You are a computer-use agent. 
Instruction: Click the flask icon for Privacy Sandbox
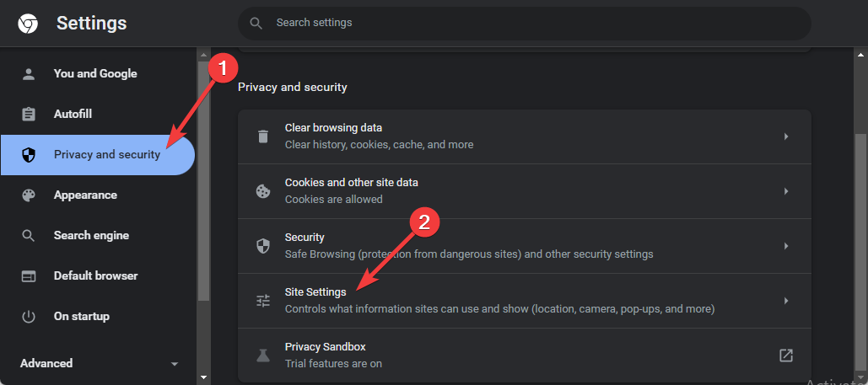[x=263, y=356]
